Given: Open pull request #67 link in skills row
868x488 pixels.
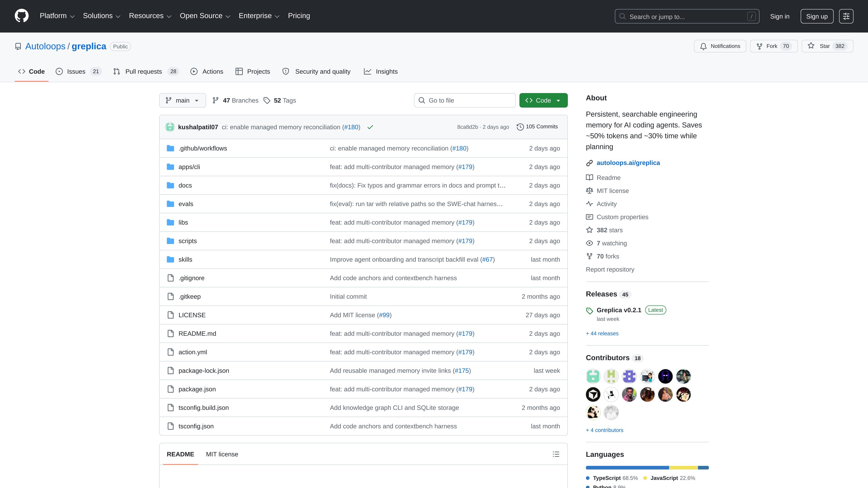Looking at the screenshot, I should pyautogui.click(x=487, y=259).
